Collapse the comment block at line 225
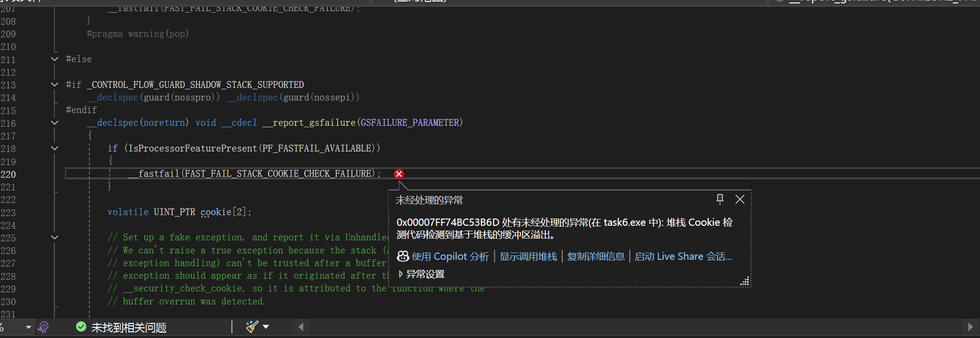This screenshot has width=980, height=338. pos(54,237)
